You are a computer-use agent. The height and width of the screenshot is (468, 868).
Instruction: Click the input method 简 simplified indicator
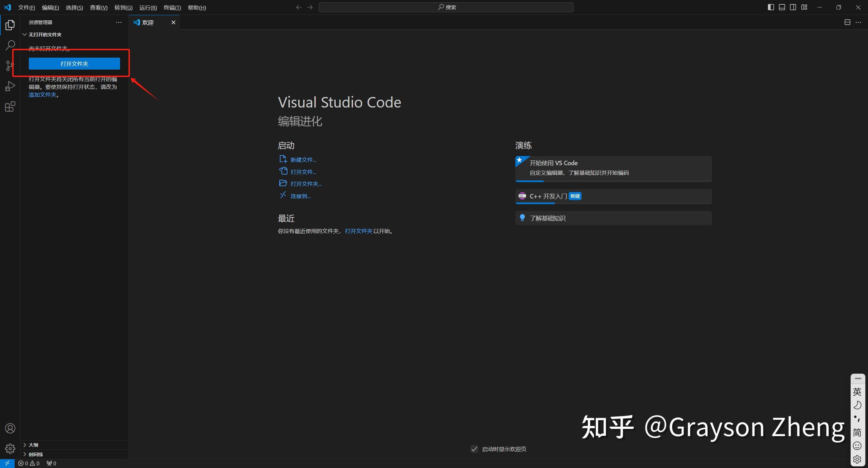pos(857,432)
